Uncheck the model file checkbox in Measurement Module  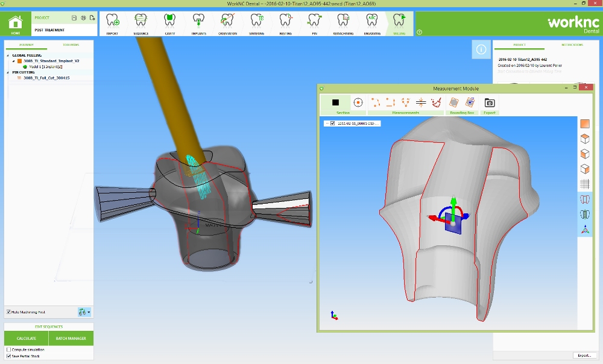(x=333, y=124)
